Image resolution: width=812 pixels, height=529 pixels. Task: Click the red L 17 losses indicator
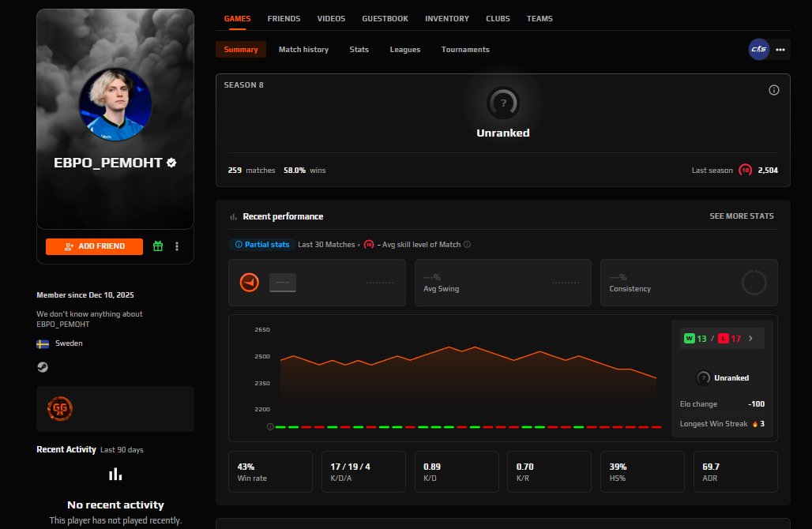tap(729, 339)
